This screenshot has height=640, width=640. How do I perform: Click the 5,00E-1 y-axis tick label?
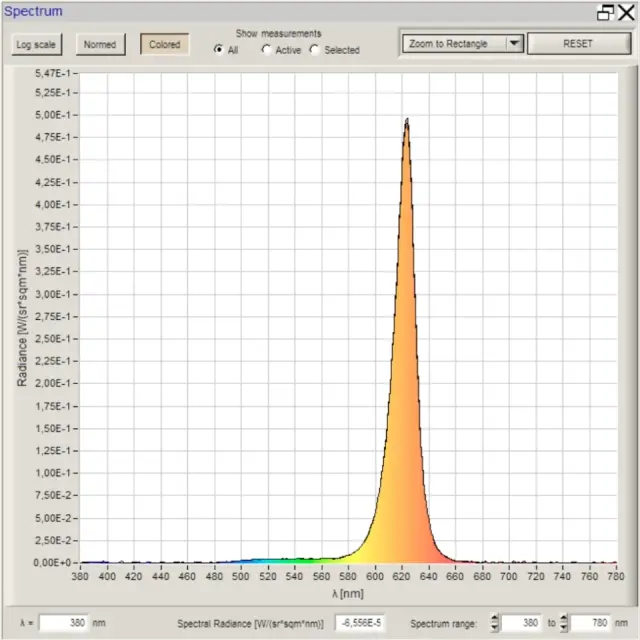[x=53, y=115]
